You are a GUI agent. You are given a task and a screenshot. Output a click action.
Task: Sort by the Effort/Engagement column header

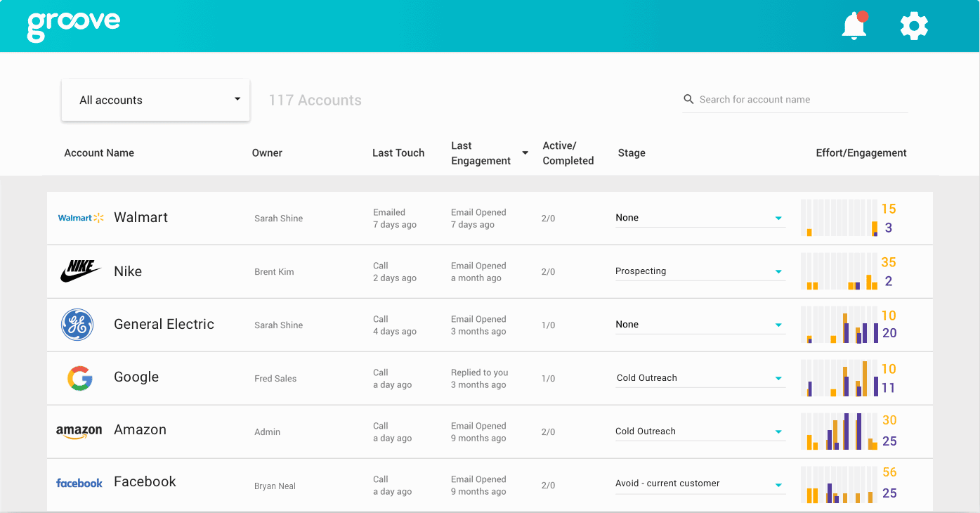pyautogui.click(x=861, y=152)
